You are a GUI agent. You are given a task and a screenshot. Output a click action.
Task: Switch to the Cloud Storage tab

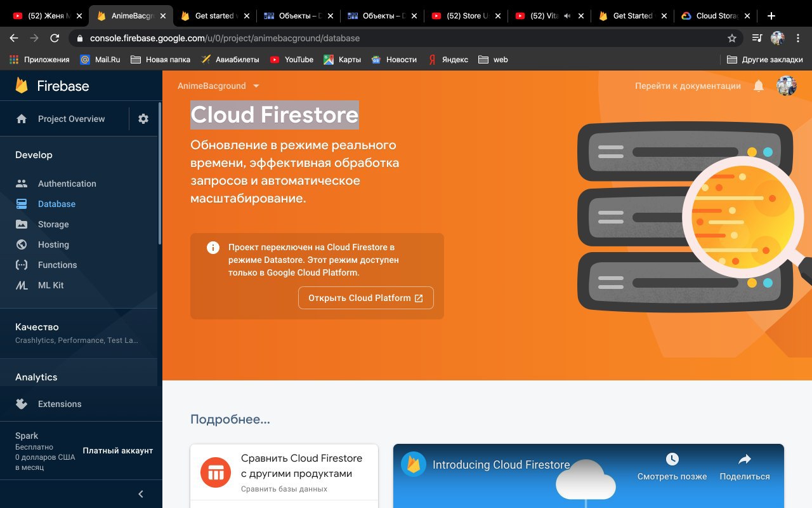pos(716,16)
